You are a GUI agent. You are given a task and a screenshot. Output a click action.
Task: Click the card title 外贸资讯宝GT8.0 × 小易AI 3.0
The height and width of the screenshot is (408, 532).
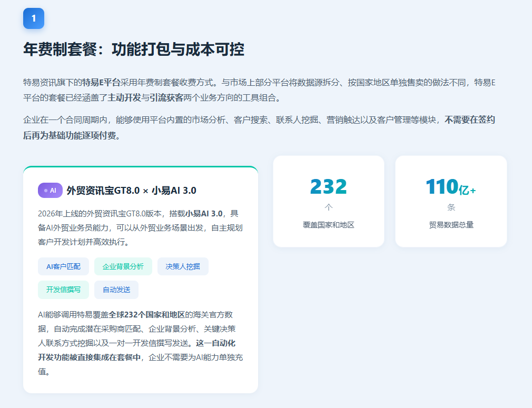click(x=131, y=191)
